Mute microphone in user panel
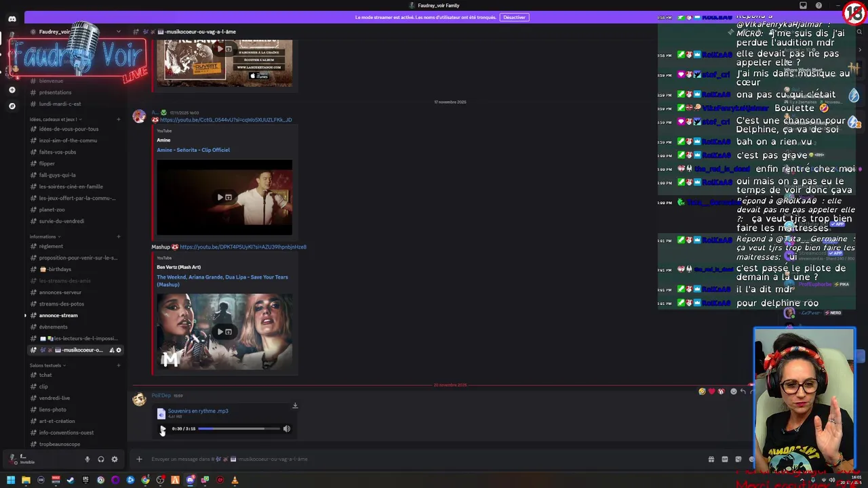The image size is (868, 488). (x=87, y=460)
